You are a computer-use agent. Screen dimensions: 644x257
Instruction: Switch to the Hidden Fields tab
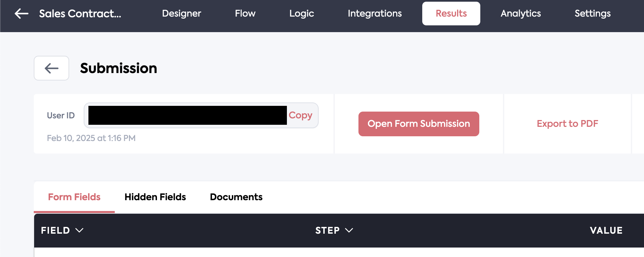155,197
